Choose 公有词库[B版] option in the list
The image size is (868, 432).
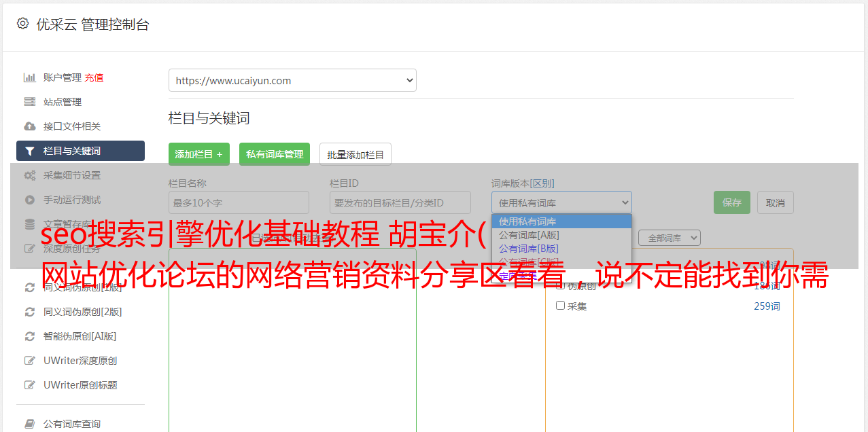coord(561,249)
